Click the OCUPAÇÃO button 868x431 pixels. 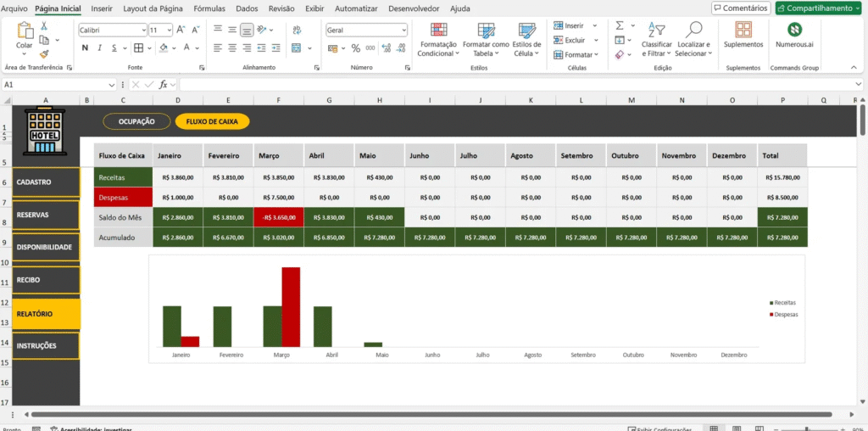point(136,121)
